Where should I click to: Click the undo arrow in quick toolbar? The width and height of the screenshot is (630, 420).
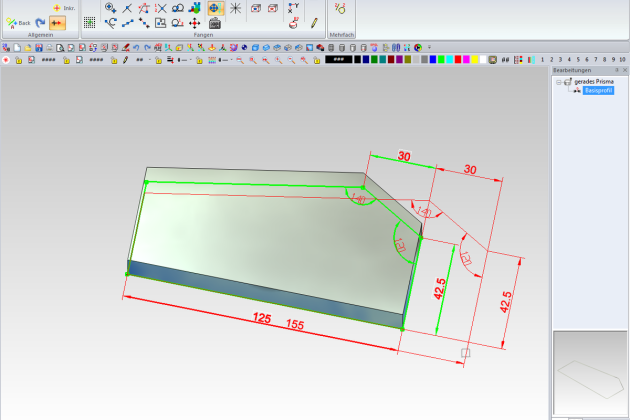point(135,47)
